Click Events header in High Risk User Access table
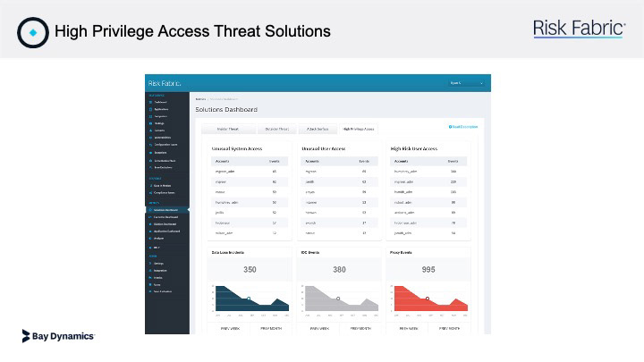 point(453,161)
